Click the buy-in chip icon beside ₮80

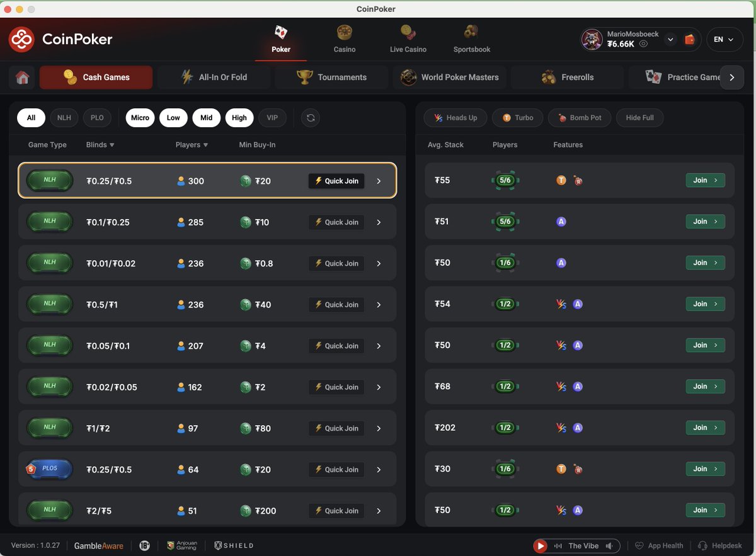pos(246,428)
